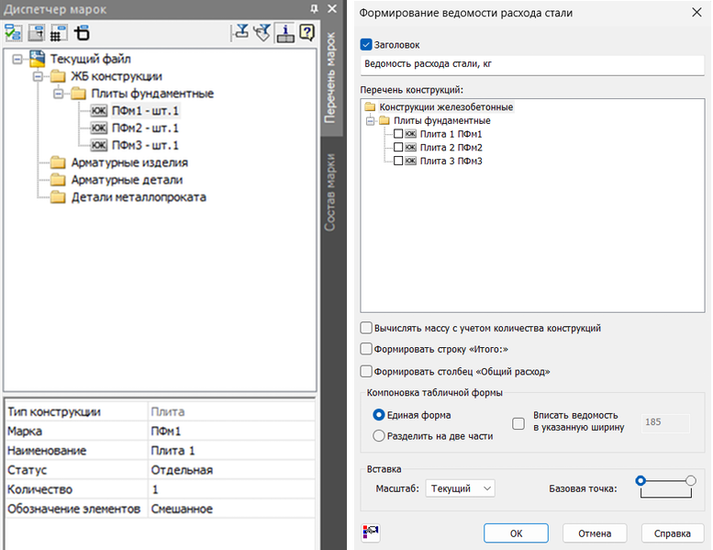Screen dimensions: 713x550
Task: Enable Формировать строку «Итого:» option
Action: coord(367,349)
